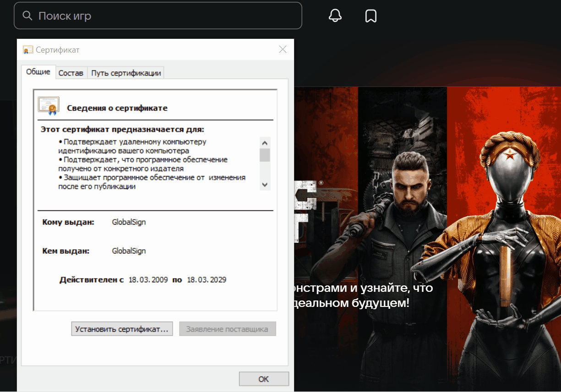Click GlobalSign next to Кем выдан

129,251
